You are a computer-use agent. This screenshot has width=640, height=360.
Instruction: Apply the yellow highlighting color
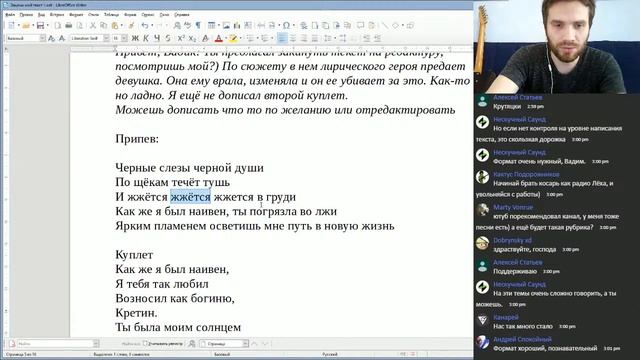(233, 38)
